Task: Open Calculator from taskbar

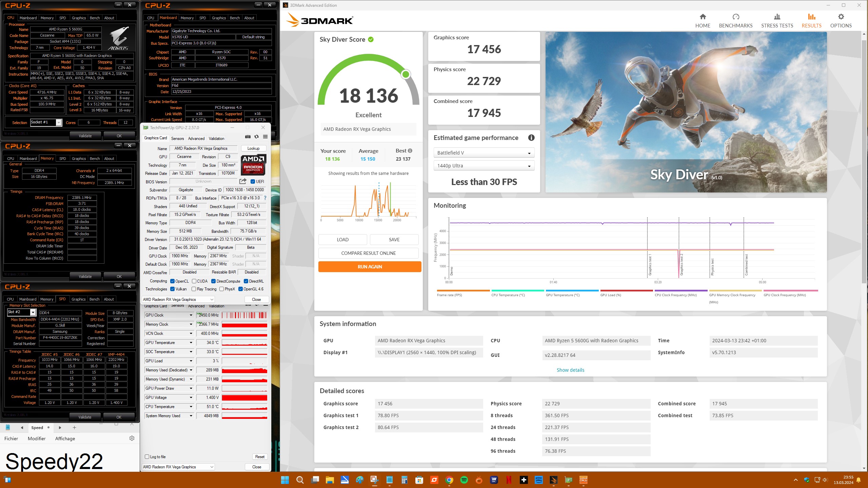Action: click(404, 480)
